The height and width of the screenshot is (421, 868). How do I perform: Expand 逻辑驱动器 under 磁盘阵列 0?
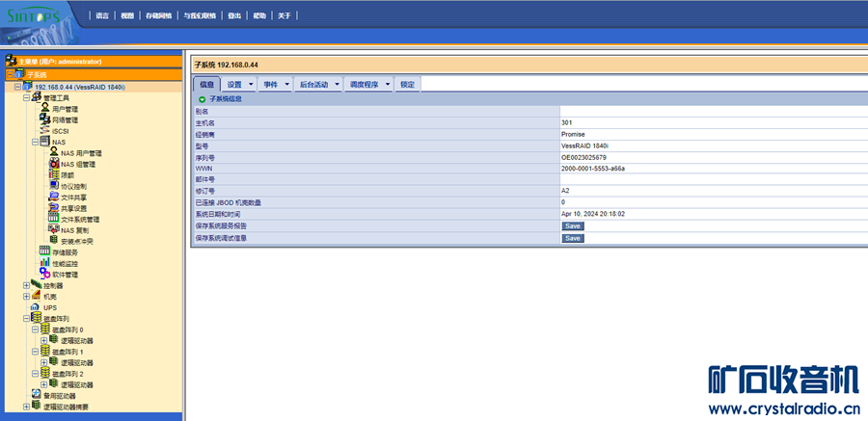[x=43, y=340]
